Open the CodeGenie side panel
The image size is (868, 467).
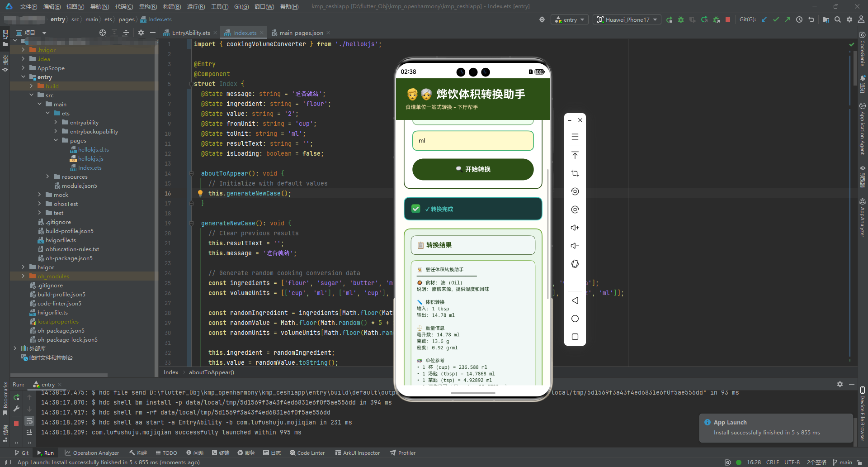click(863, 49)
